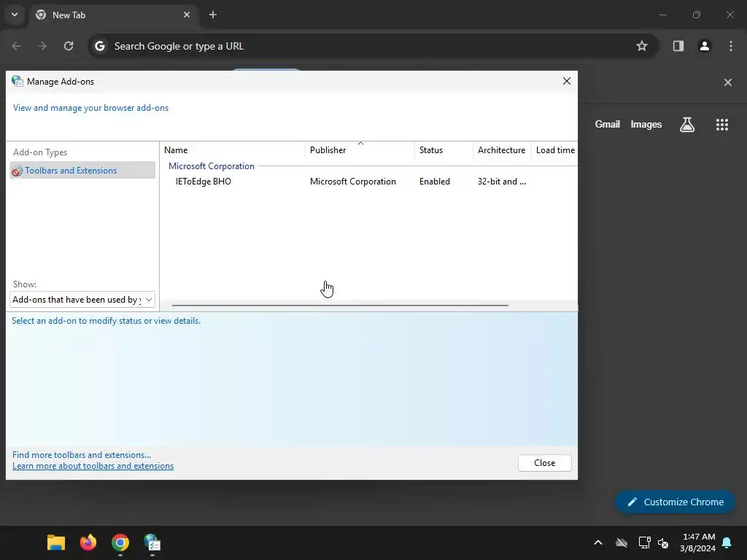Click the OneDrive tray icon

click(622, 542)
